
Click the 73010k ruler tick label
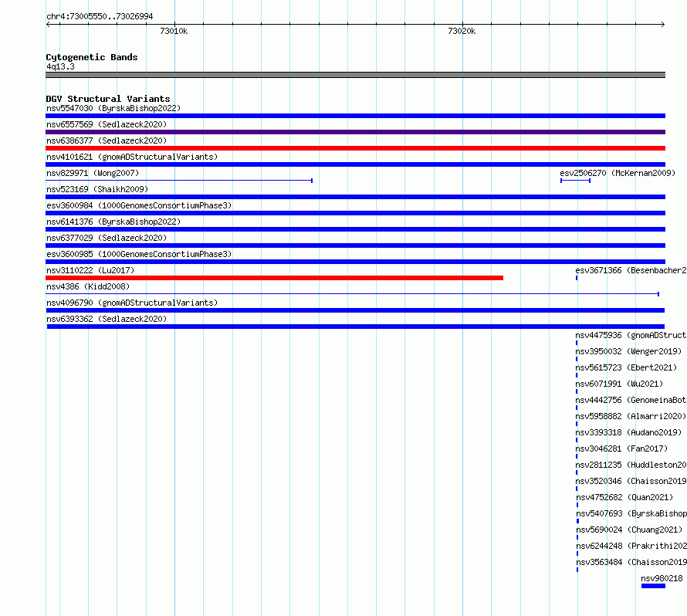174,31
